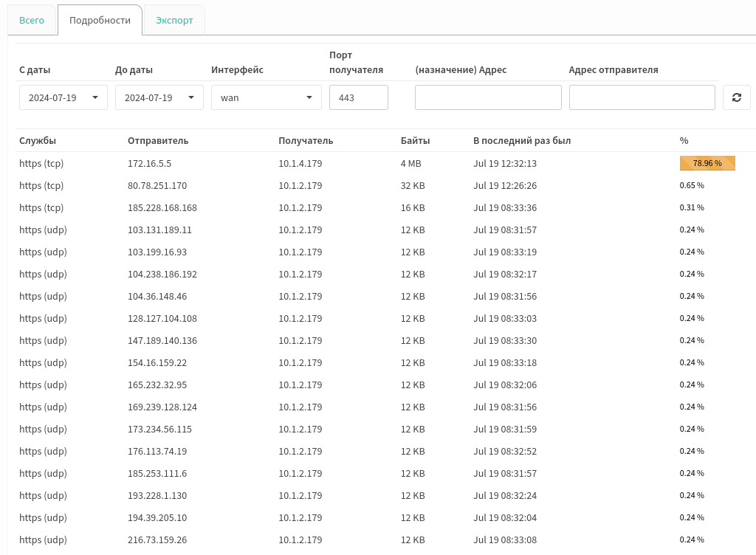756x555 pixels.
Task: Switch to the Всего tab
Action: point(32,20)
